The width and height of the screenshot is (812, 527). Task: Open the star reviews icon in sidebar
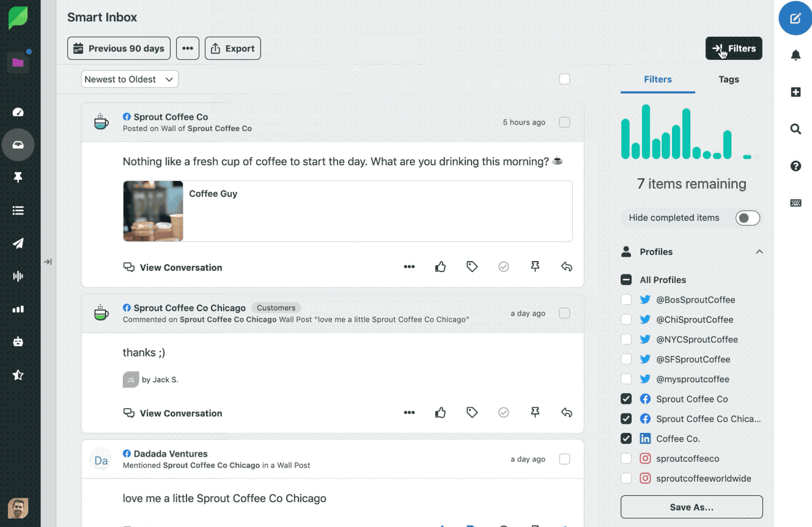point(18,375)
